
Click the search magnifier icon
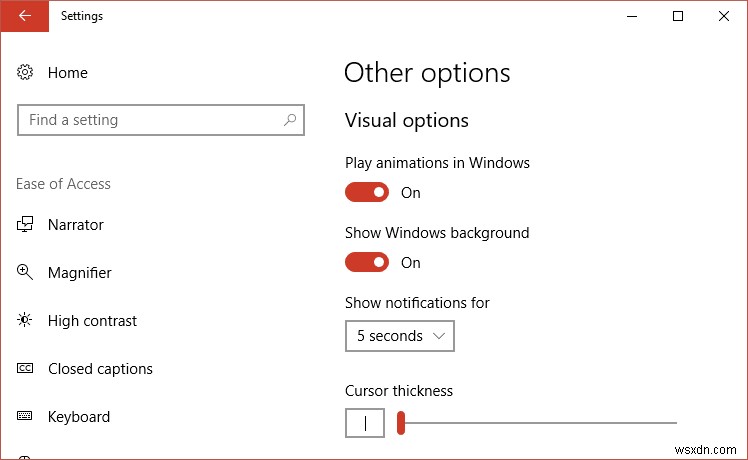pyautogui.click(x=290, y=120)
